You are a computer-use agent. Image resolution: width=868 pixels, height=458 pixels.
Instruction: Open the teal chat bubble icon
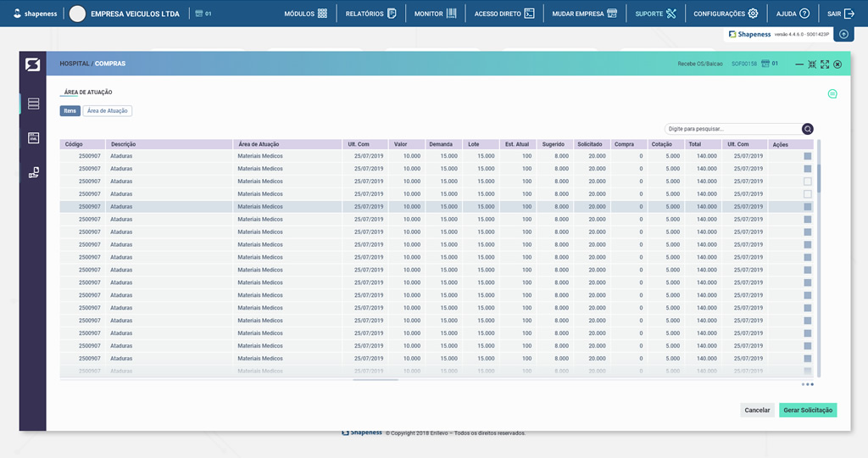[832, 93]
